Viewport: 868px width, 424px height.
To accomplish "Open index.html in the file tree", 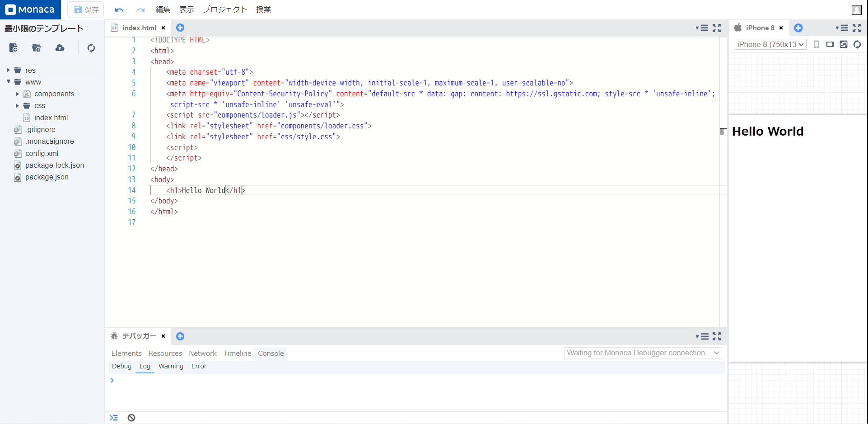I will [51, 118].
